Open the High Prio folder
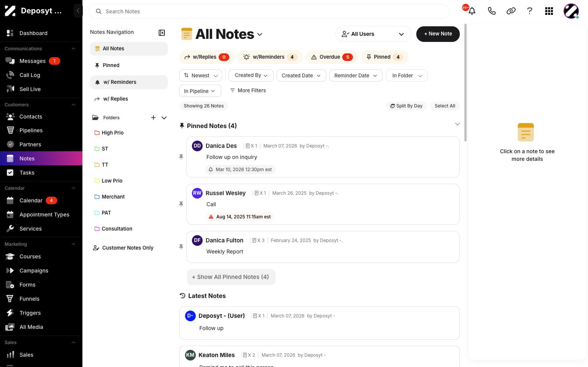This screenshot has width=588, height=367. click(113, 133)
